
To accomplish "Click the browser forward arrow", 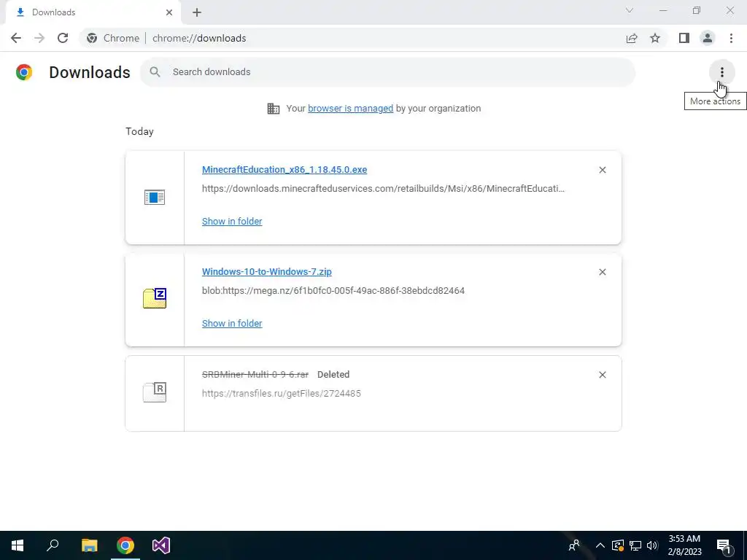I will pos(39,38).
